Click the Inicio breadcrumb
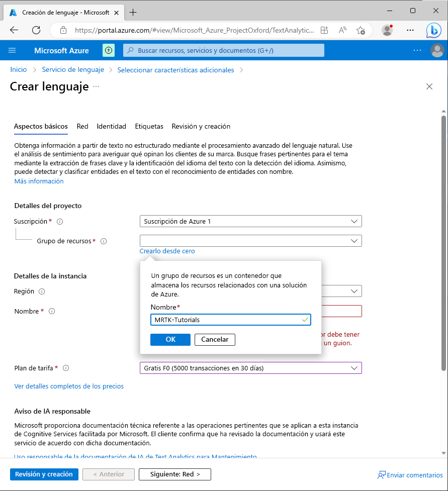Image resolution: width=448 pixels, height=491 pixels. [x=19, y=69]
